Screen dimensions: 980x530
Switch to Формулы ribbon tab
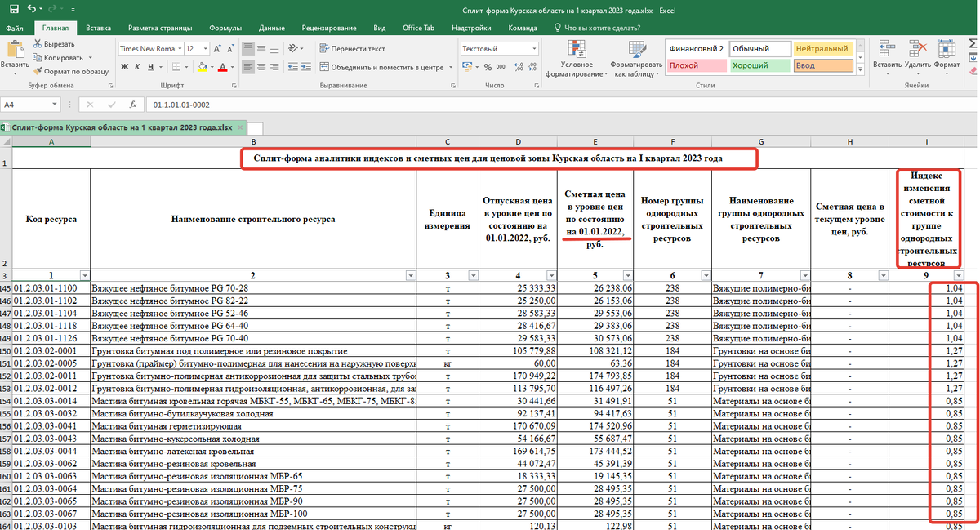point(225,28)
